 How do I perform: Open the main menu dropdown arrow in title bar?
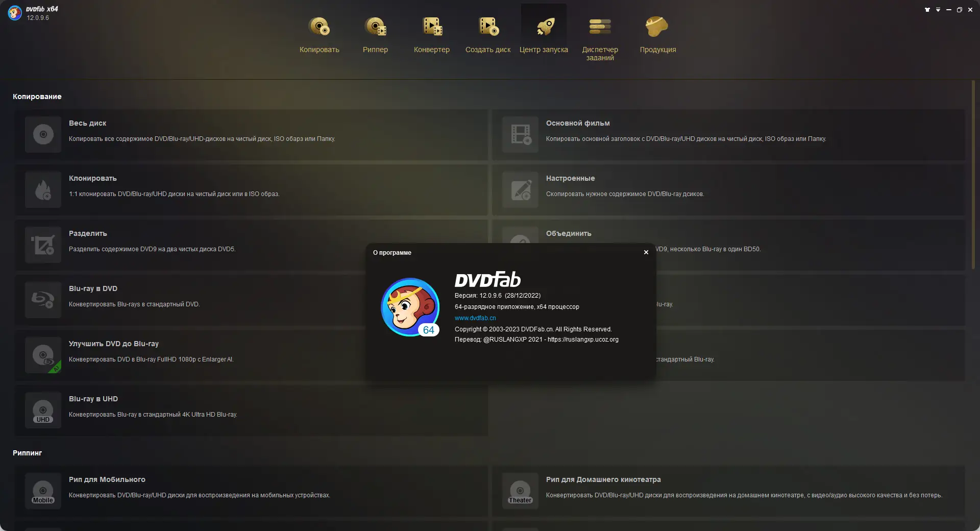click(x=938, y=10)
